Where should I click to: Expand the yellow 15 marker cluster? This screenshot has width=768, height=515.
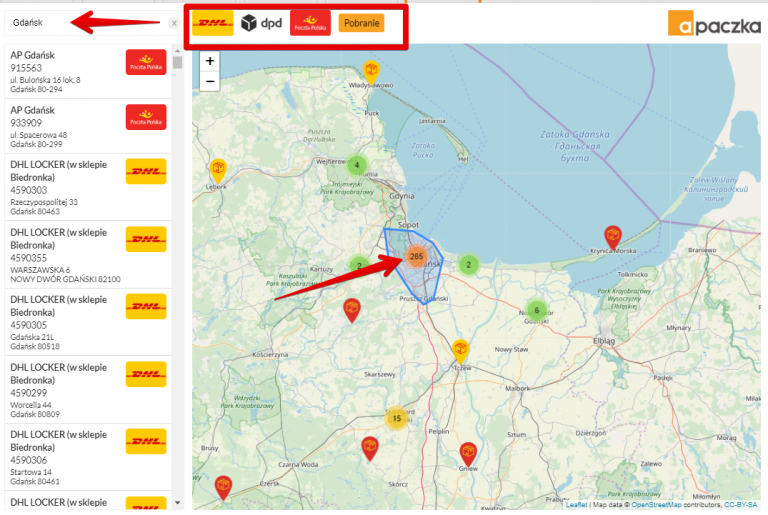click(396, 418)
